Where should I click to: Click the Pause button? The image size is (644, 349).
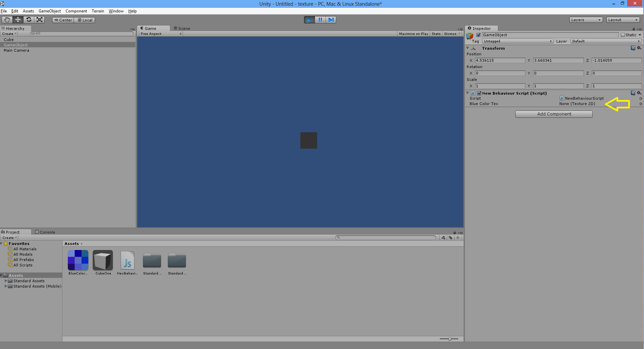tap(320, 20)
